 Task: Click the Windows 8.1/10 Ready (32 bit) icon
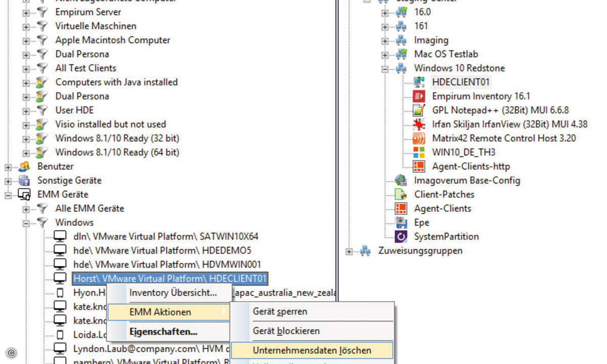point(42,138)
